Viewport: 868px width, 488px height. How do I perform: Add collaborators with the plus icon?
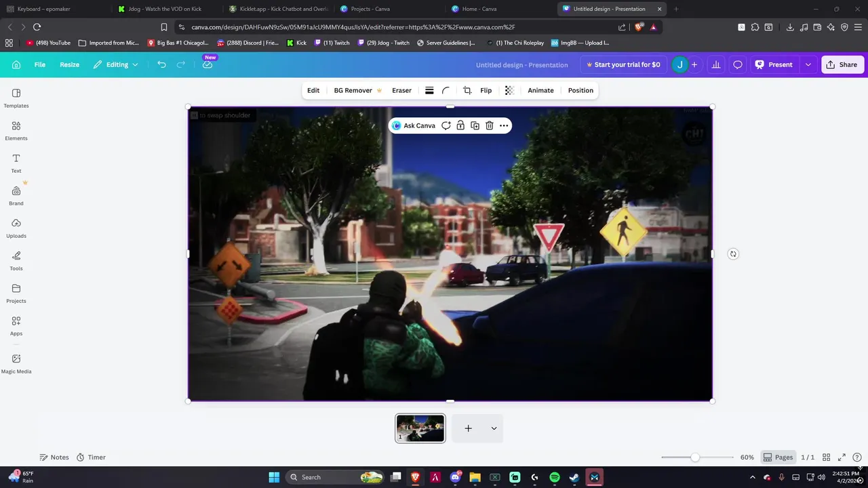(x=694, y=64)
